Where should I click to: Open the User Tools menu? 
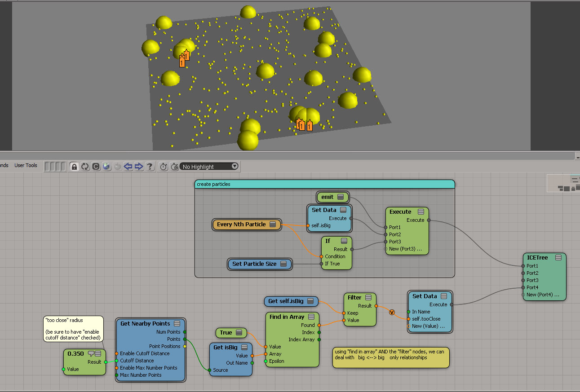coord(26,165)
